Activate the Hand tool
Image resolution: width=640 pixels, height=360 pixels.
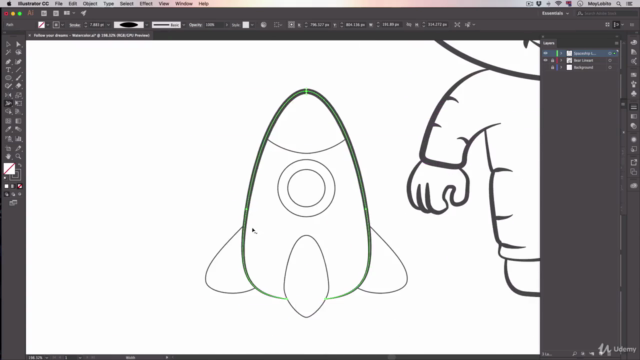click(x=8, y=156)
